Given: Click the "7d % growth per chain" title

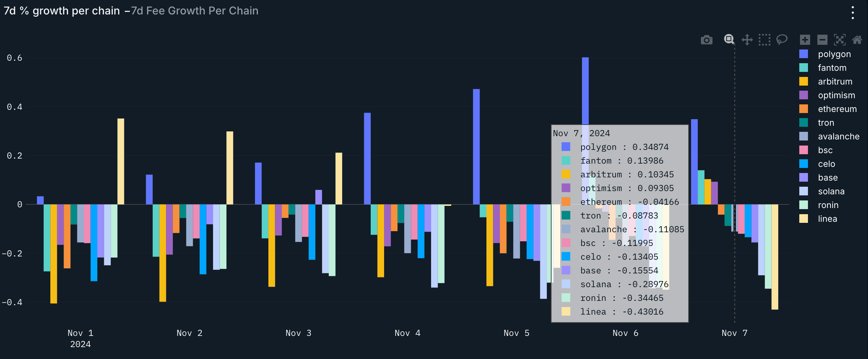Looking at the screenshot, I should click(x=61, y=11).
